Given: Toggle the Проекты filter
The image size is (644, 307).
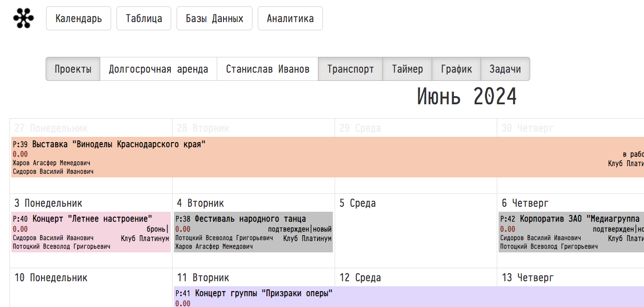Looking at the screenshot, I should tap(73, 69).
